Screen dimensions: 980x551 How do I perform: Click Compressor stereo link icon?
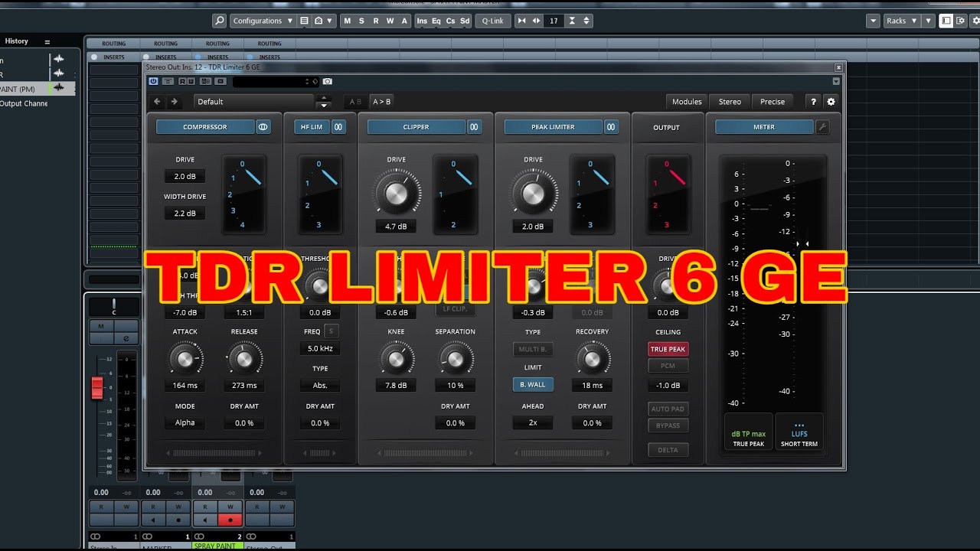click(263, 127)
